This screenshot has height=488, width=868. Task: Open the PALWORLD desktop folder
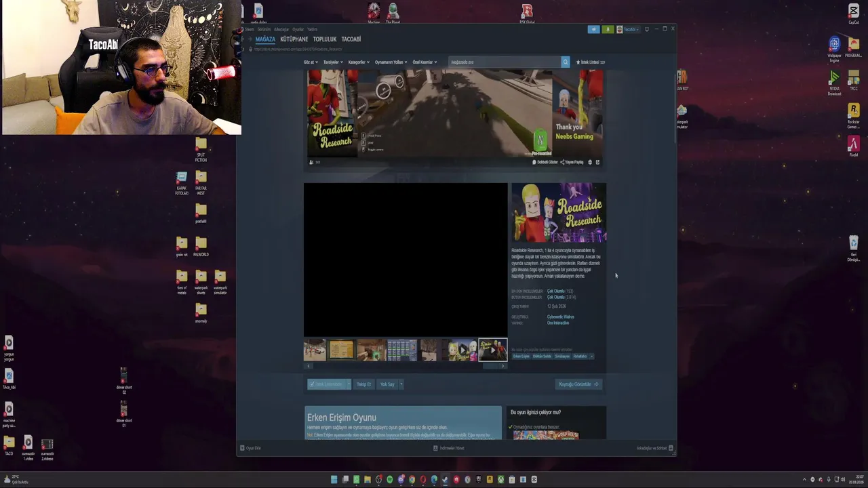(x=201, y=247)
